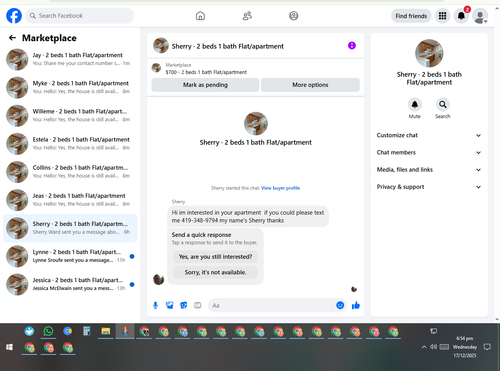
Task: Open the Facebook logo home link
Action: [14, 16]
